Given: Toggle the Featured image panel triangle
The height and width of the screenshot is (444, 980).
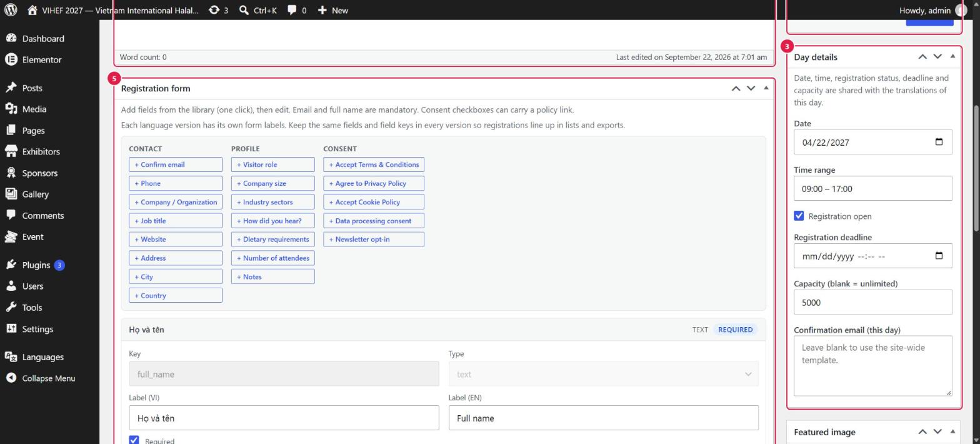Looking at the screenshot, I should pyautogui.click(x=952, y=431).
